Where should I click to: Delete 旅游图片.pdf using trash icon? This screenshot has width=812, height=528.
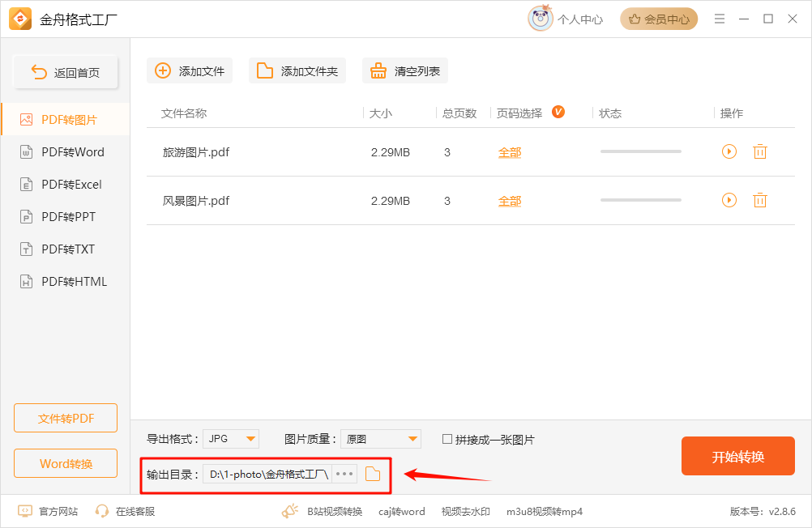(759, 151)
